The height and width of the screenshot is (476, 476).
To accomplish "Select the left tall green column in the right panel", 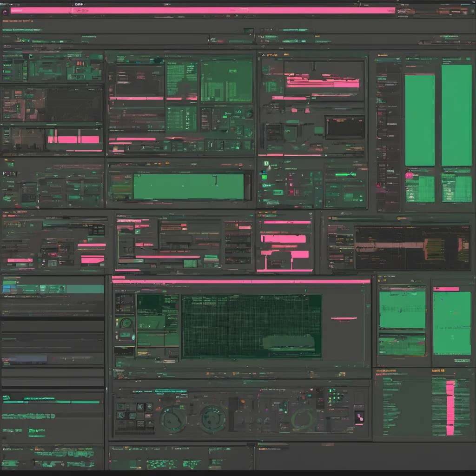I will pos(420,120).
